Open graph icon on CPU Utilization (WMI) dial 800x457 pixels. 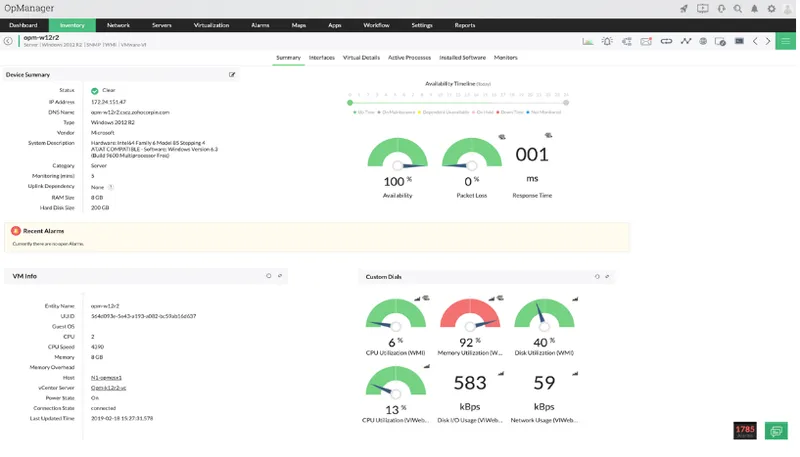tap(417, 298)
